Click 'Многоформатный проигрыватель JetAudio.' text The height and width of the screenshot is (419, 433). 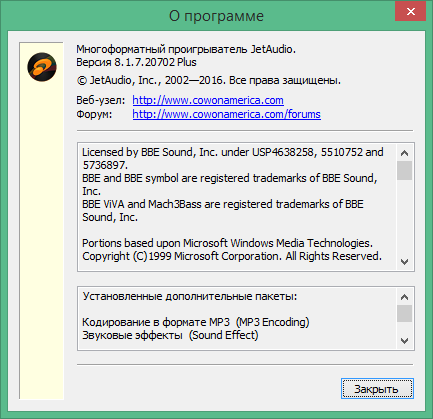click(186, 49)
